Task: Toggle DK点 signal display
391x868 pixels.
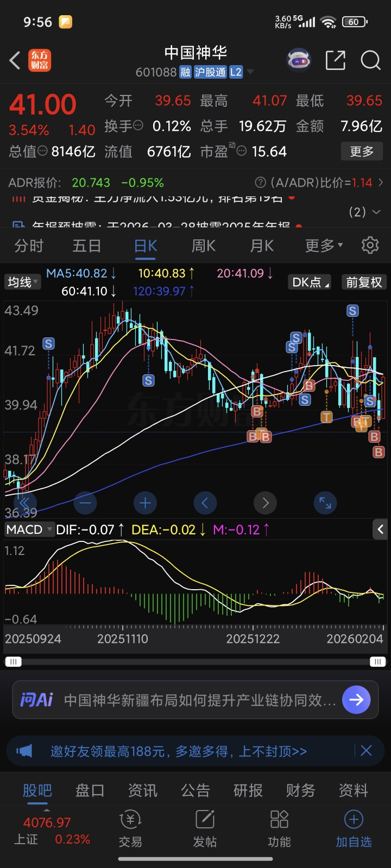Action: pyautogui.click(x=310, y=282)
